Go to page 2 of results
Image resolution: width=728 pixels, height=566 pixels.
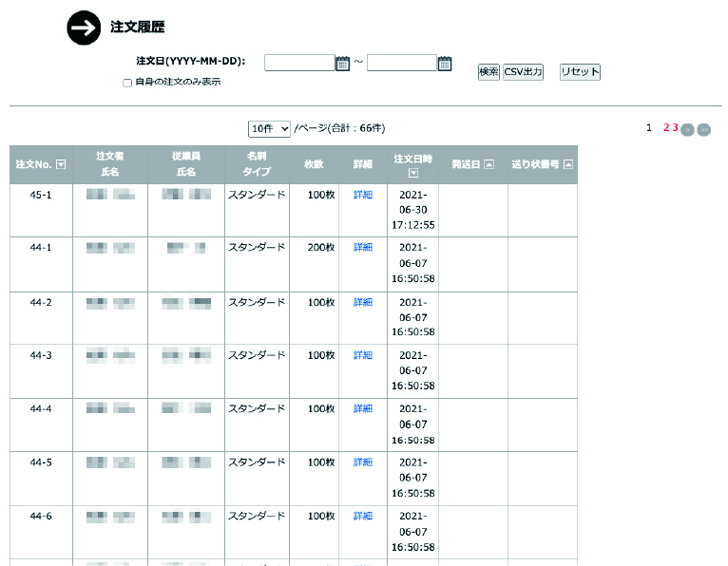pos(666,127)
